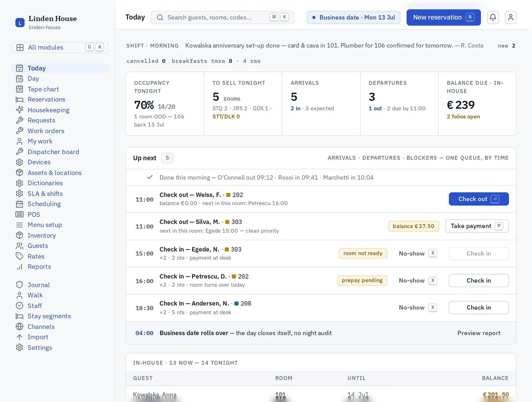Click the search guests input field

pyautogui.click(x=223, y=17)
